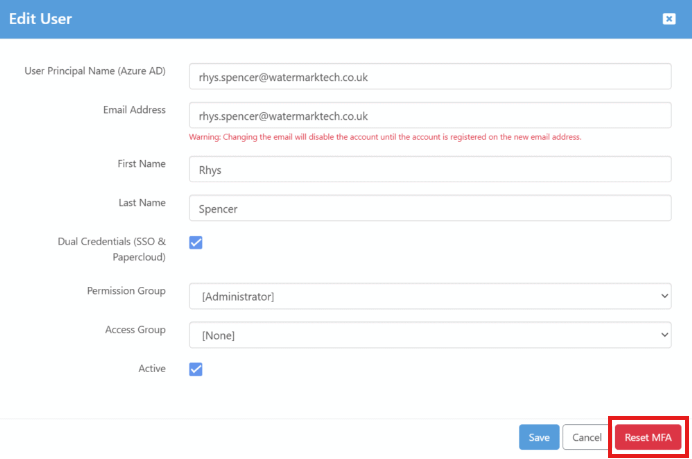This screenshot has height=459, width=692.
Task: Click the Last Name field containing Spencer
Action: 430,208
